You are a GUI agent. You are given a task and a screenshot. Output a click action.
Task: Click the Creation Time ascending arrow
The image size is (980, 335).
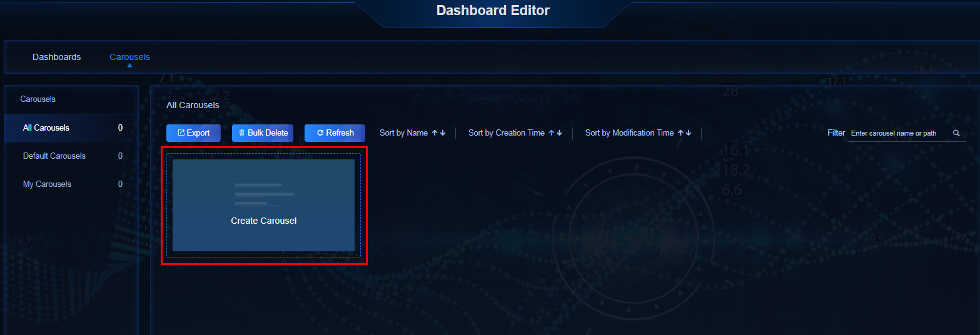tap(552, 133)
